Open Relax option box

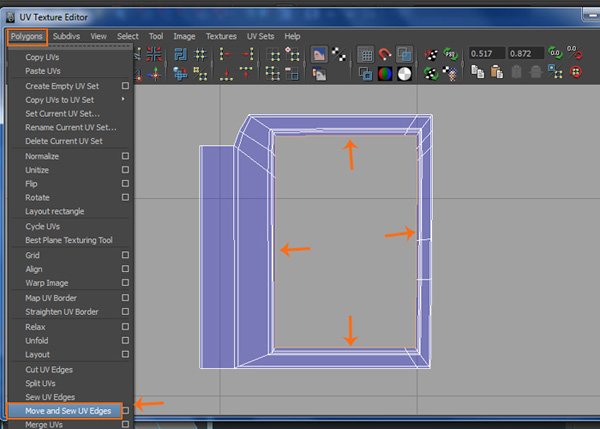pos(125,326)
